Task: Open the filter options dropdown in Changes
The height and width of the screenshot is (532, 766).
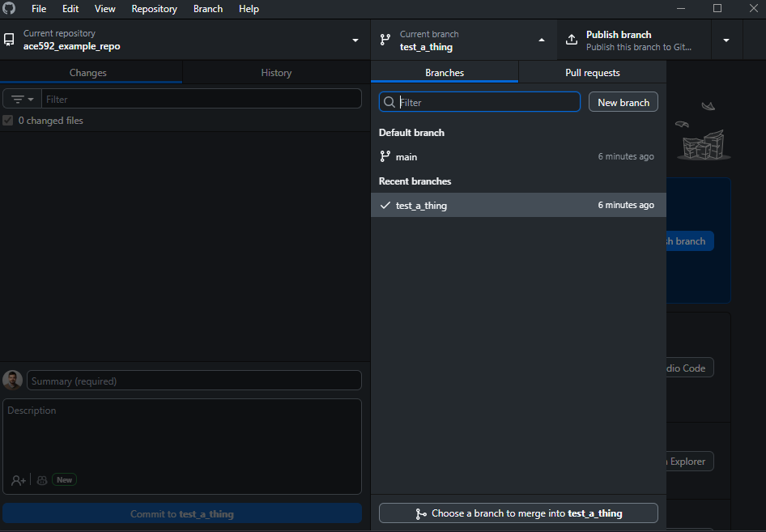Action: [x=23, y=99]
